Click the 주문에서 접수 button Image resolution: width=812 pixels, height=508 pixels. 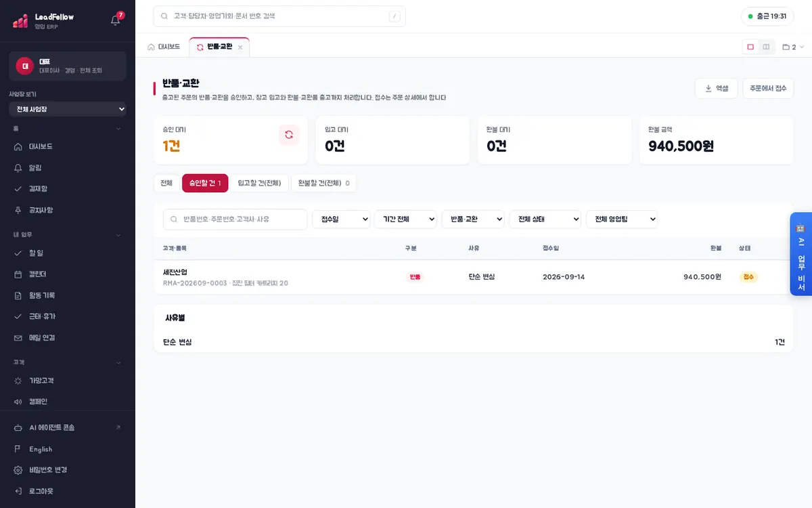pyautogui.click(x=768, y=88)
